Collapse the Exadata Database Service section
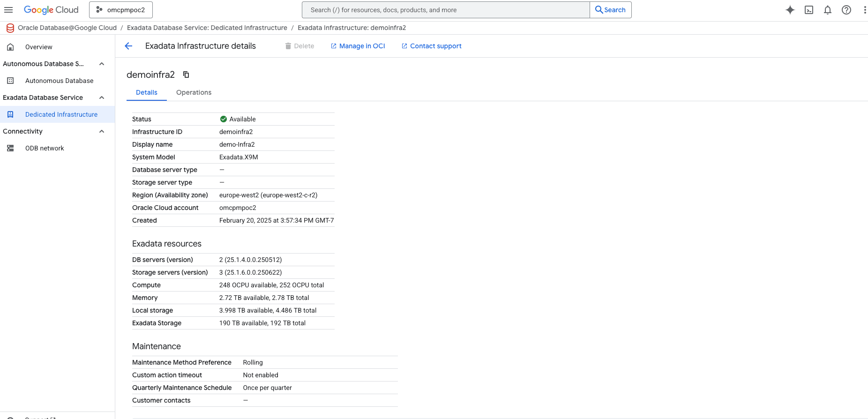This screenshot has height=419, width=868. (102, 97)
